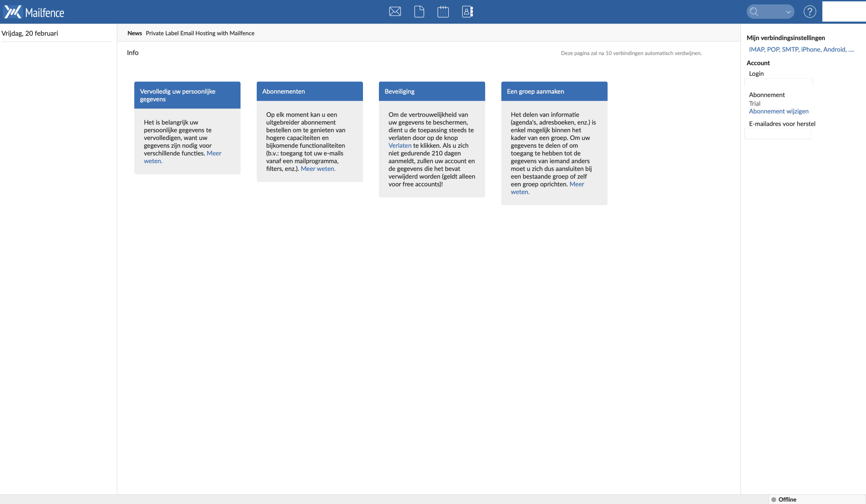The image size is (866, 504).
Task: Click 'Meer weten' in the Abonnementen card
Action: (x=318, y=169)
